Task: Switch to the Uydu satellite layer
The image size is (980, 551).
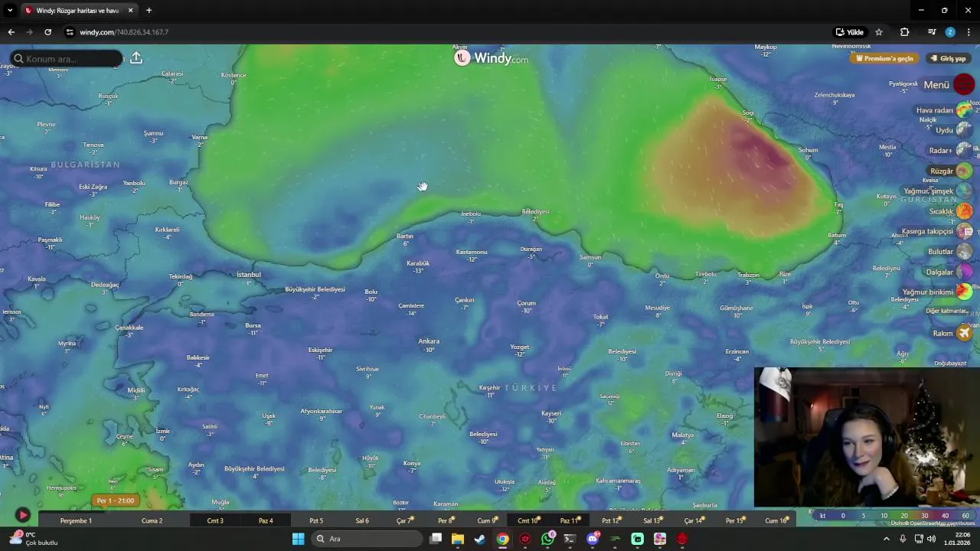Action: click(x=953, y=130)
